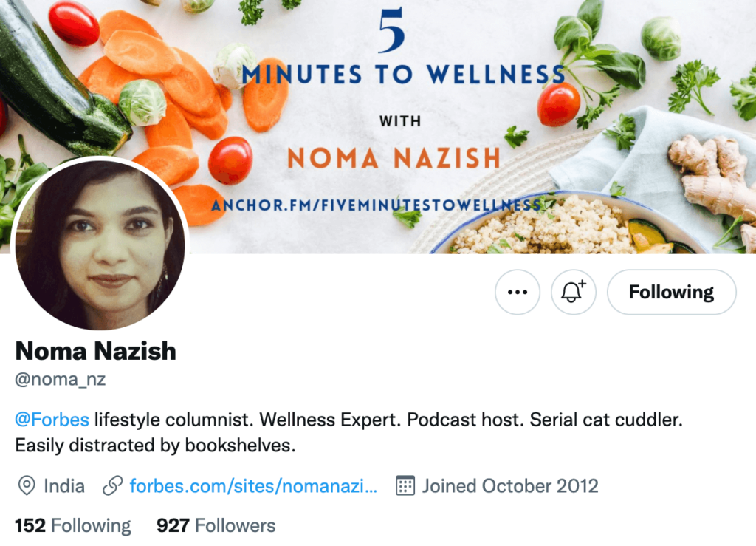Open the header banner image

[x=378, y=126]
